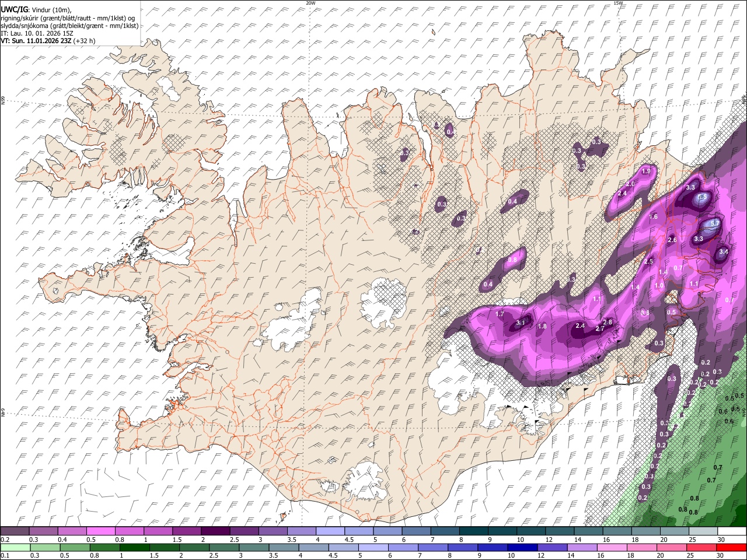Image resolution: width=747 pixels, height=560 pixels.
Task: Click the 'rigning/skúrir (grænt/blátt/rautt' header line
Action: [x=68, y=18]
